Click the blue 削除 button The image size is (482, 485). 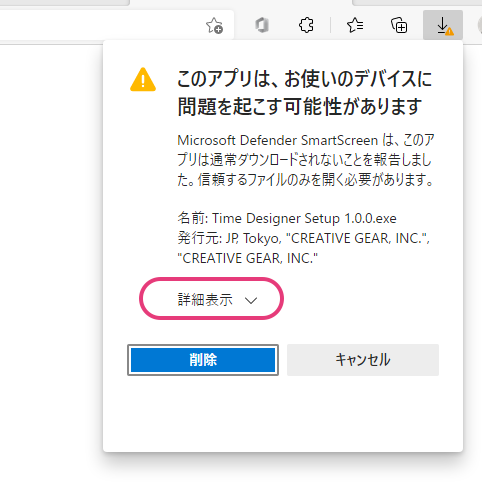click(203, 360)
